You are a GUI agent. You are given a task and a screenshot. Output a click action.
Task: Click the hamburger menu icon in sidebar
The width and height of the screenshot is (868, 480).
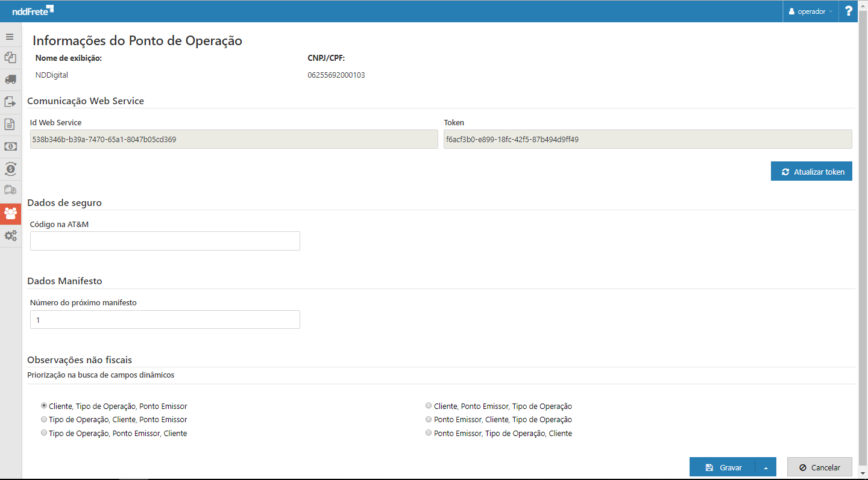point(10,37)
